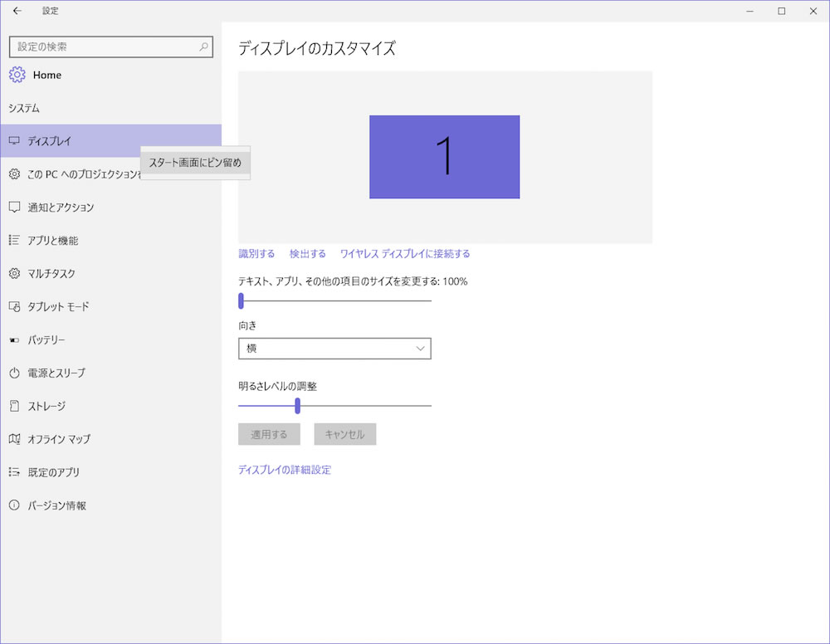This screenshot has width=830, height=644.
Task: Minimize the 設定 window
Action: 749,11
